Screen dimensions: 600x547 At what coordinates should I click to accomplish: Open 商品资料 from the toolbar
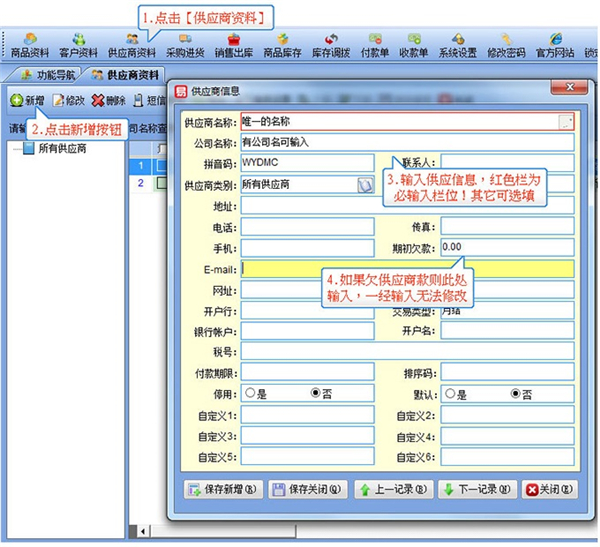(x=30, y=45)
